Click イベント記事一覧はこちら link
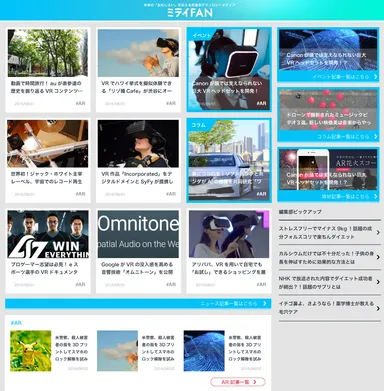 341,77
